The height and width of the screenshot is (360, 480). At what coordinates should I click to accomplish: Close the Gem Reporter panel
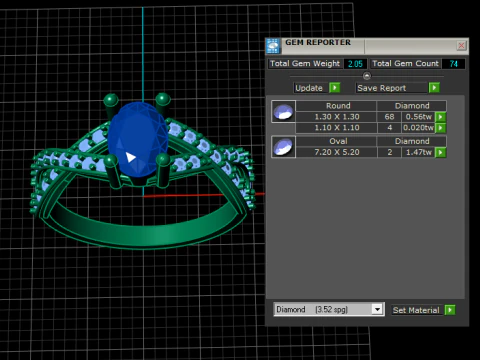click(x=461, y=45)
